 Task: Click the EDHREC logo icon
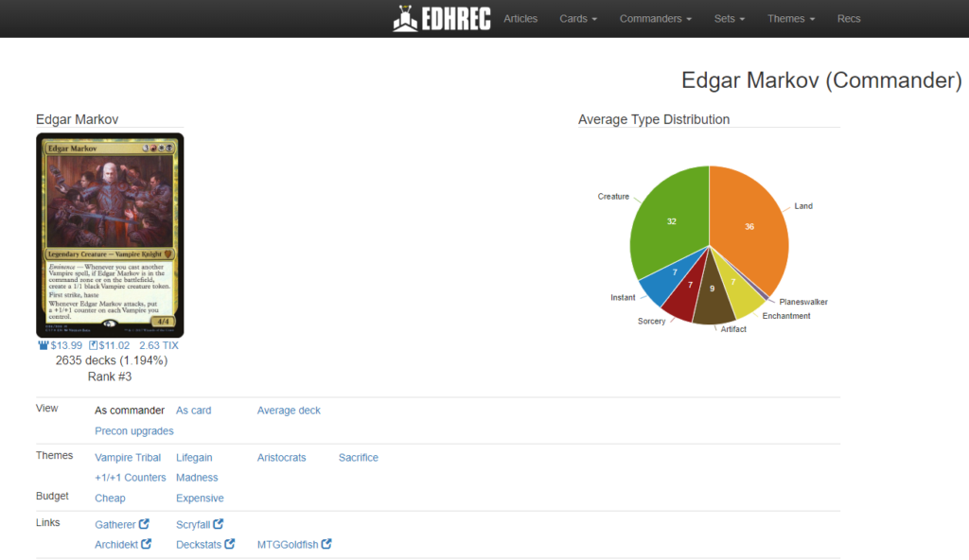405,19
